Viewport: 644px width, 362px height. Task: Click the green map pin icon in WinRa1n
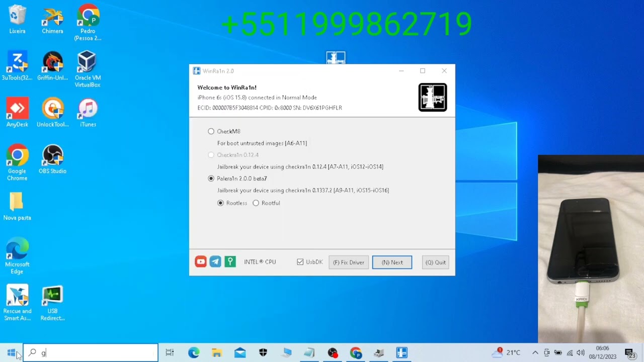[230, 261]
